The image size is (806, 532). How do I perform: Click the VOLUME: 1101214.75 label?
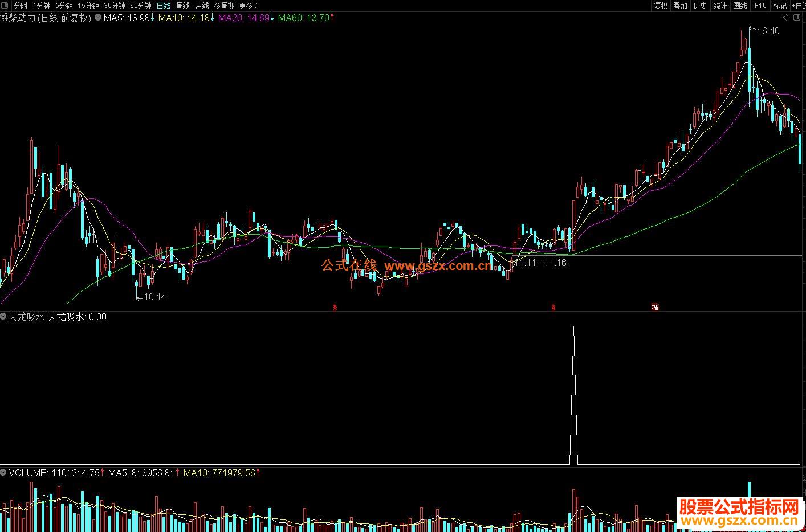click(54, 473)
